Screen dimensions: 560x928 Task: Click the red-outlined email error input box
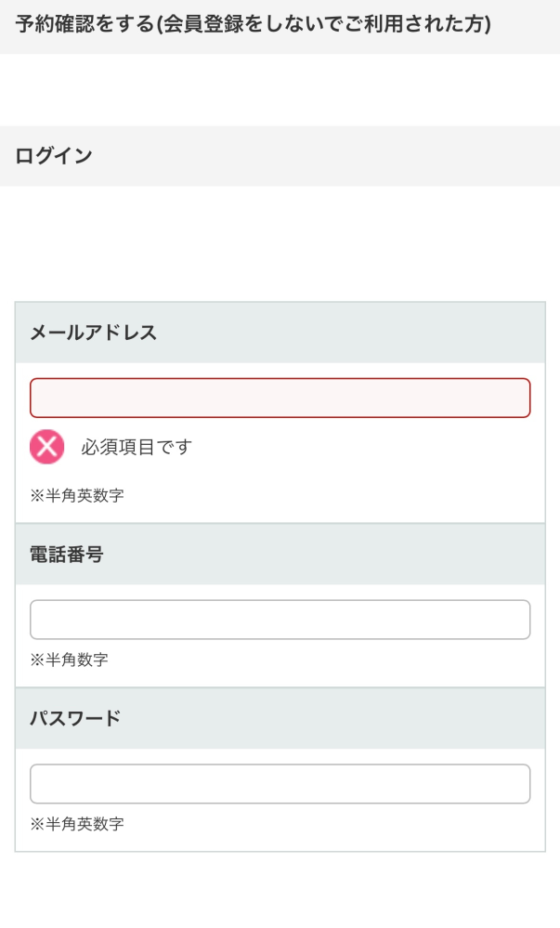click(x=280, y=397)
